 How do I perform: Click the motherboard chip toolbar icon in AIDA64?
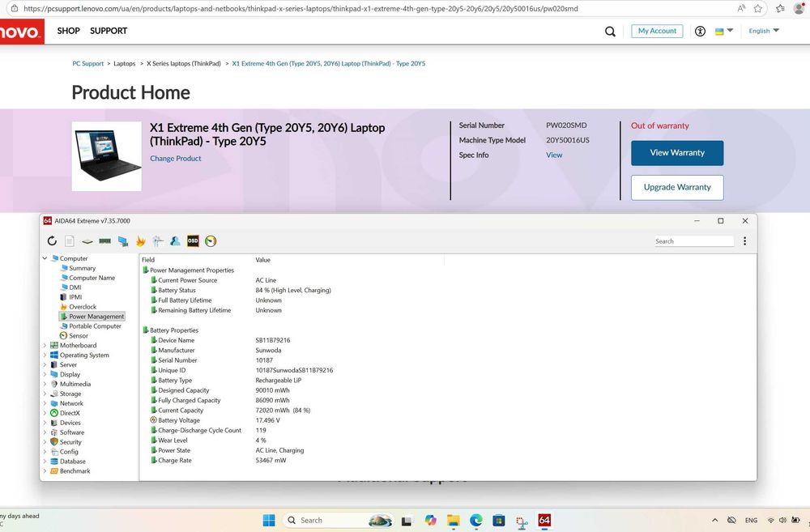[87, 240]
